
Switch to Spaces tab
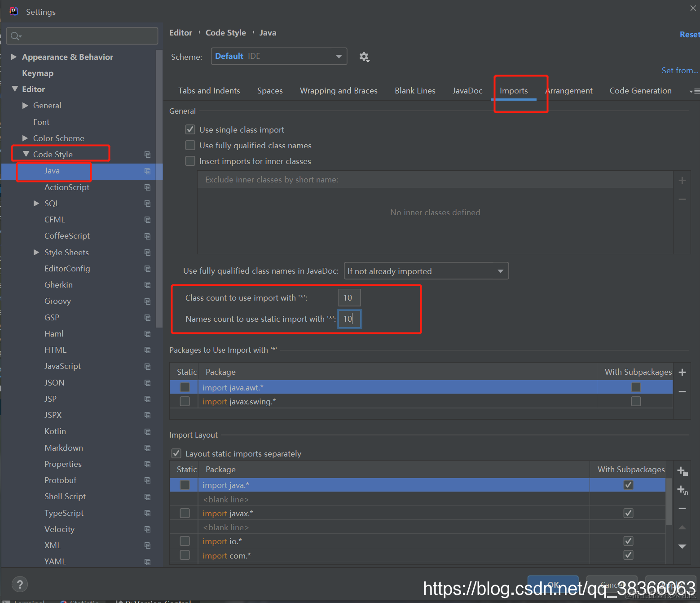click(270, 91)
